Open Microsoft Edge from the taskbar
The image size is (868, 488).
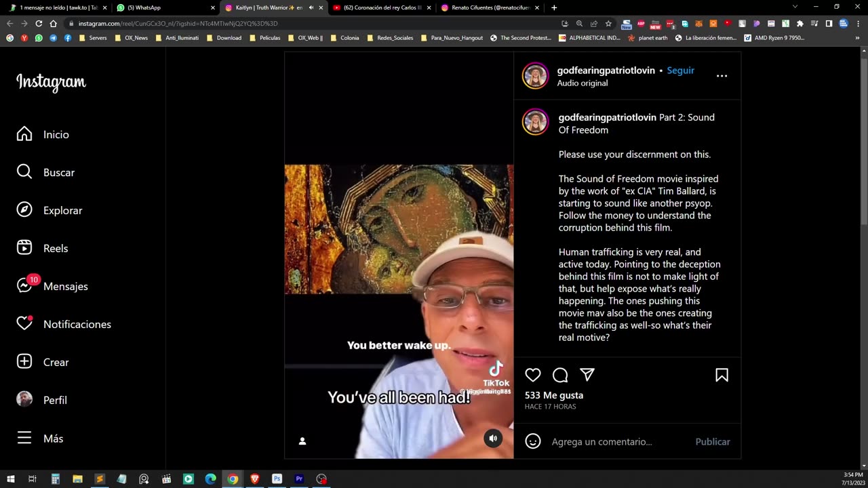click(x=210, y=479)
